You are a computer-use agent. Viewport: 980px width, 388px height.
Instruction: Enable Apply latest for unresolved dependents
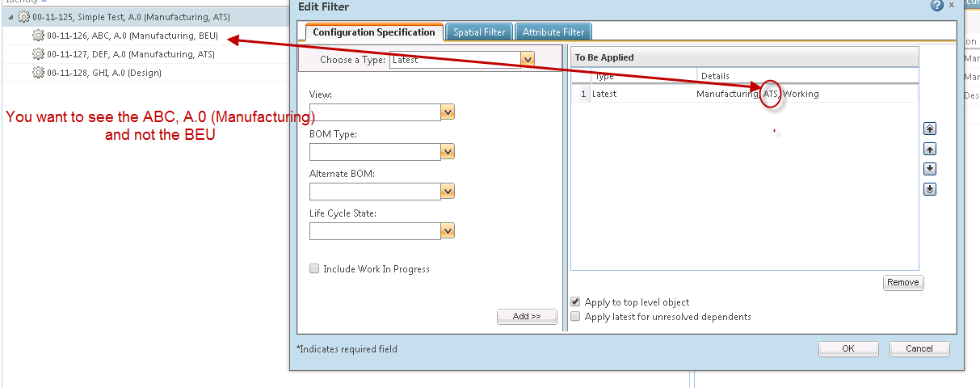click(x=575, y=316)
